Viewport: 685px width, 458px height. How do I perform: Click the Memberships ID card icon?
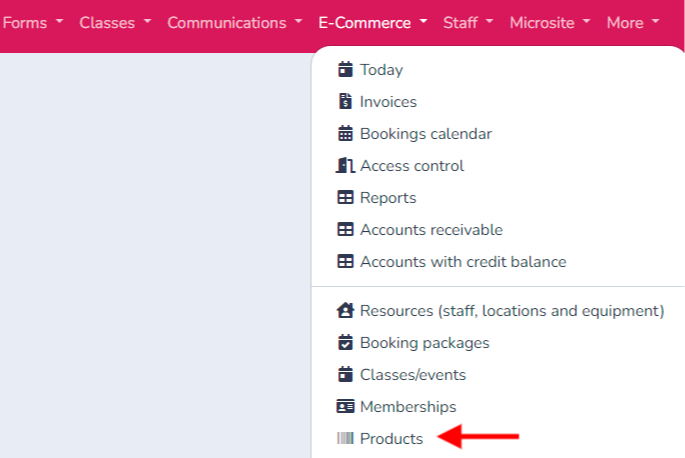(345, 406)
